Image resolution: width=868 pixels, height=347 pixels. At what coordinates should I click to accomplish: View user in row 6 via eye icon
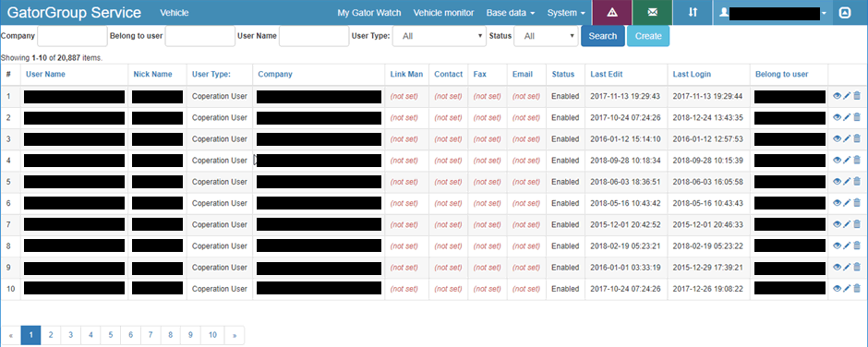[x=837, y=203]
